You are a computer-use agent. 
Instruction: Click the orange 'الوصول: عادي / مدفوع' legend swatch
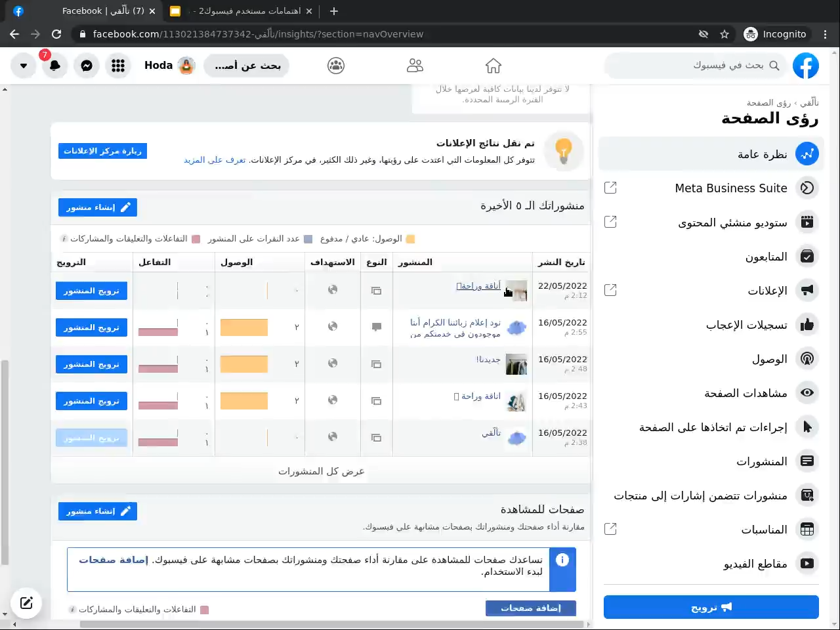pos(410,239)
